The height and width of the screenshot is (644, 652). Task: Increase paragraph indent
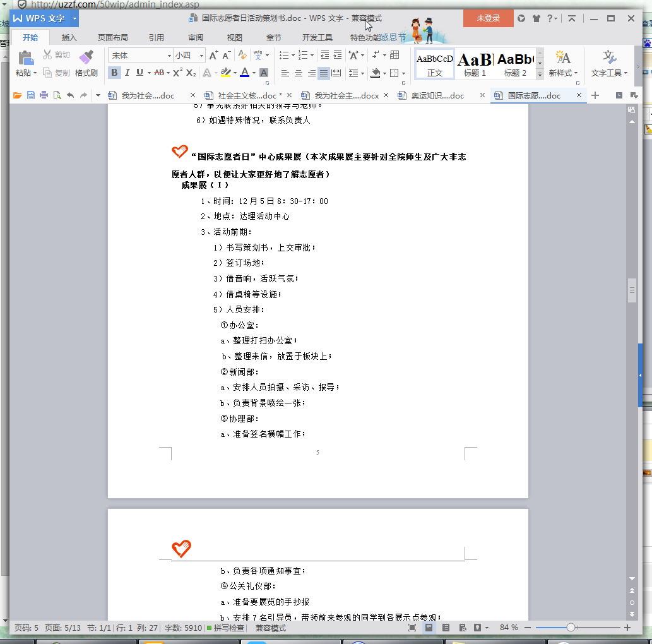tap(338, 55)
